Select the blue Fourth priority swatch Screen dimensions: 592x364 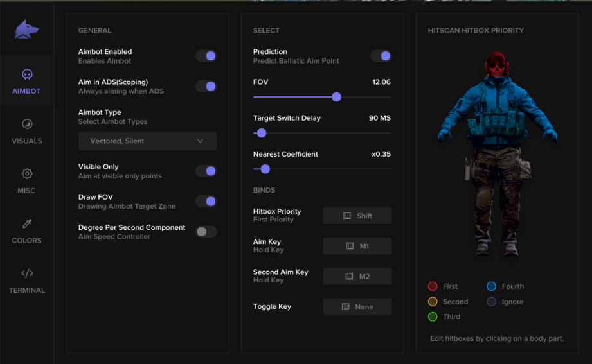pyautogui.click(x=491, y=286)
